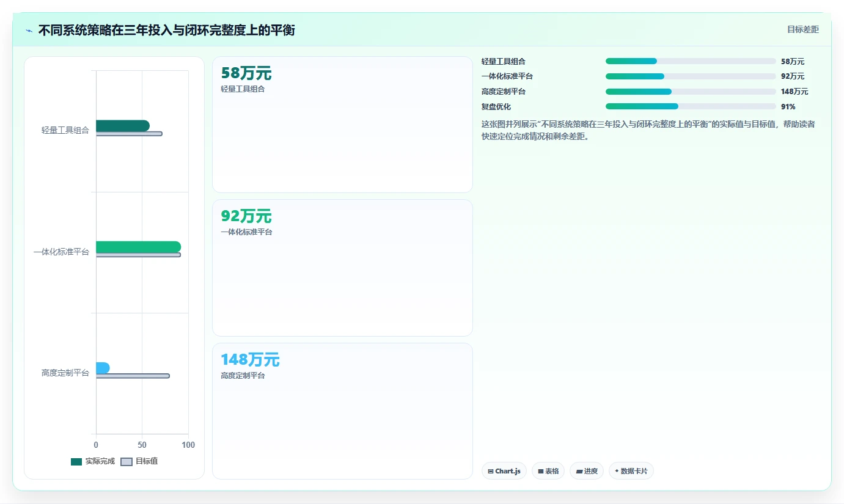844x504 pixels.
Task: Toggle the 实际完成 legend swatch
Action: click(x=76, y=461)
